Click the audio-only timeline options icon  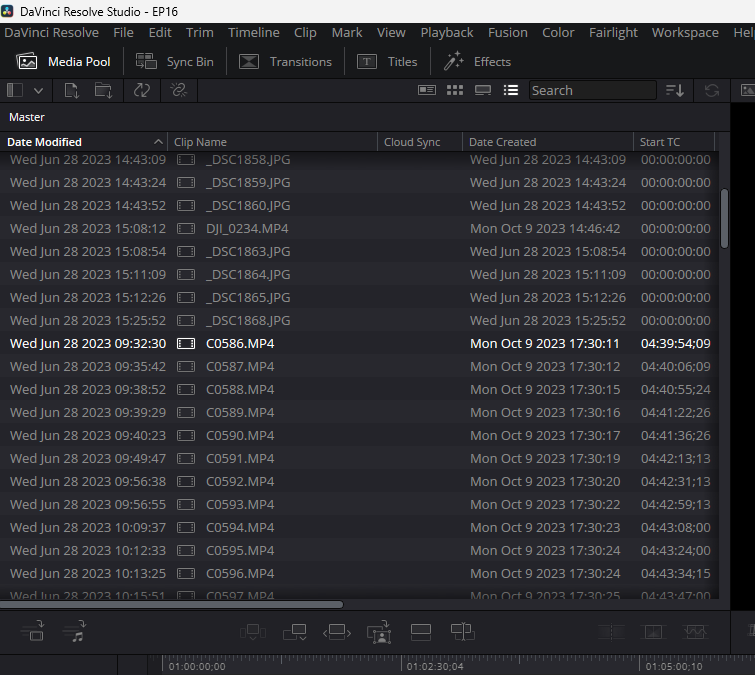pos(74,631)
